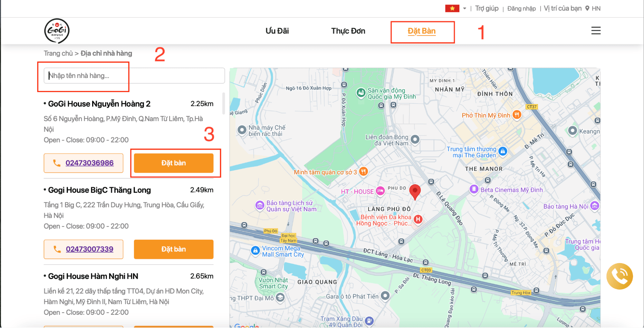Viewport: 644px width, 328px height.
Task: Select Vincom Mega Mall Smart City pin
Action: [x=255, y=250]
